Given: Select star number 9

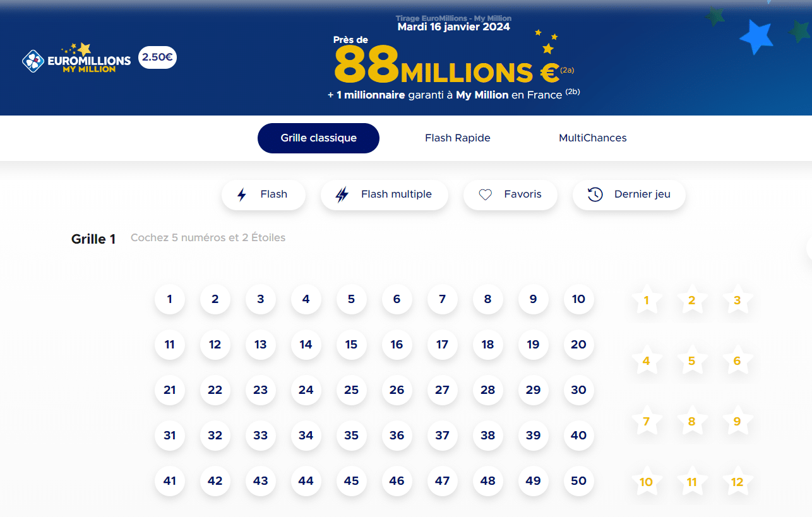Looking at the screenshot, I should pos(737,422).
